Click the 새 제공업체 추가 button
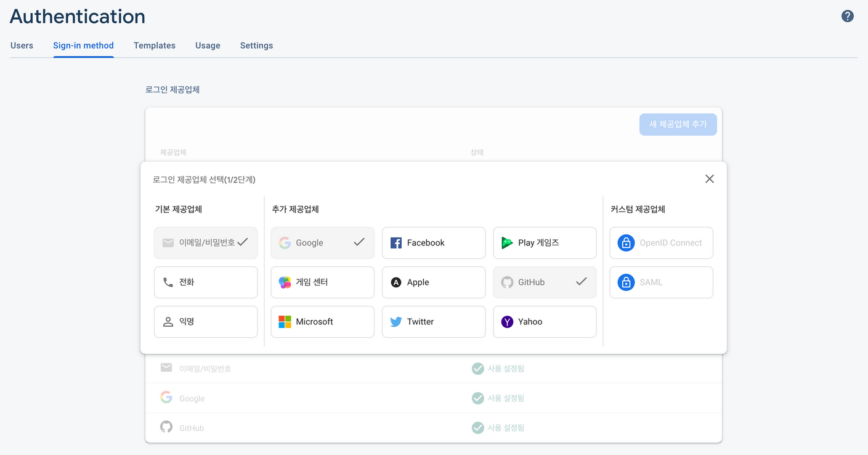This screenshot has width=868, height=455. [x=678, y=125]
